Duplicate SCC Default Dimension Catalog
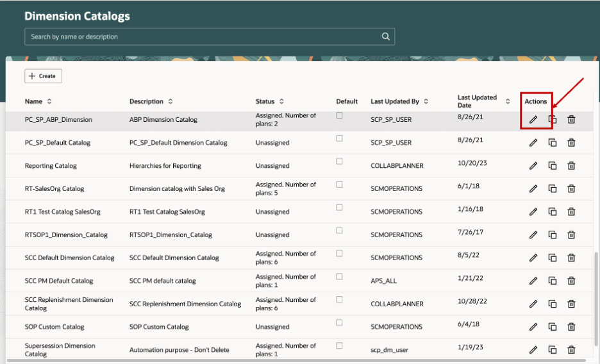Viewport: 600px width, 364px height. pos(552,258)
